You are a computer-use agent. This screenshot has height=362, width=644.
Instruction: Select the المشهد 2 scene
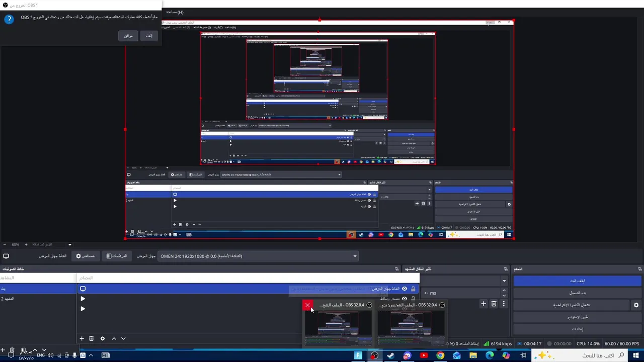[x=38, y=299]
